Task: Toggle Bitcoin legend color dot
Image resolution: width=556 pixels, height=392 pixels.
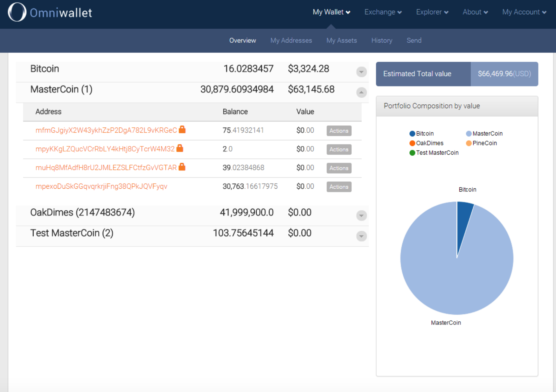Action: (412, 134)
